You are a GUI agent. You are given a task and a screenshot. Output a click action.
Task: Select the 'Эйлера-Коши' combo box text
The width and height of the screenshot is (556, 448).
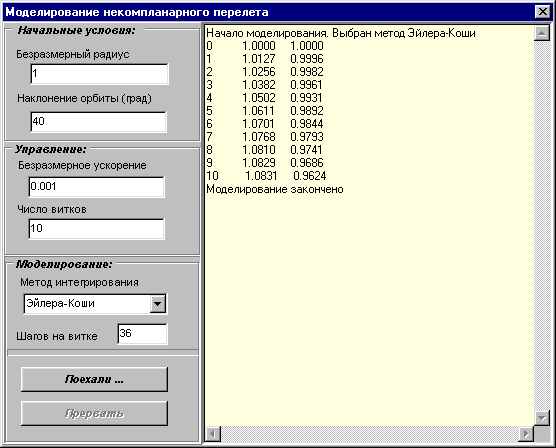tap(61, 304)
